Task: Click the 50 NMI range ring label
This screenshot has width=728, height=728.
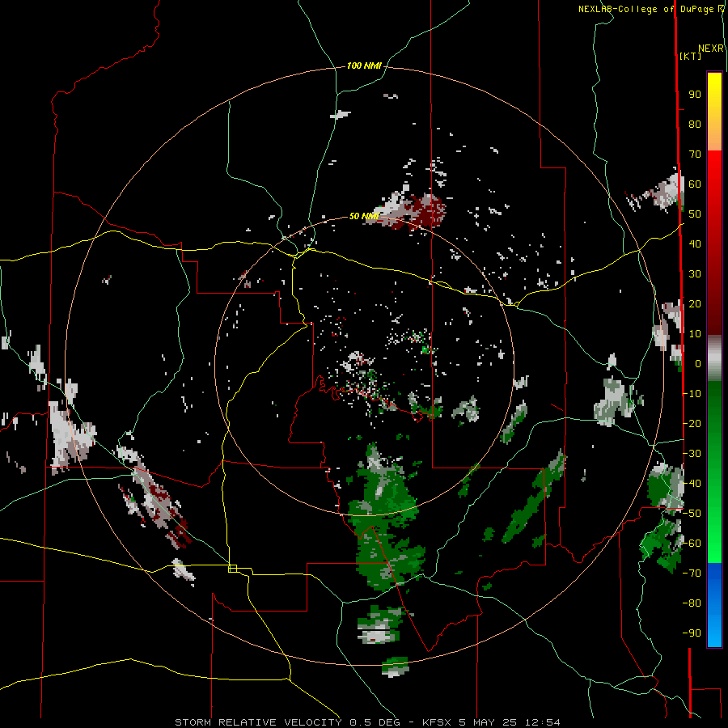Action: point(364,216)
